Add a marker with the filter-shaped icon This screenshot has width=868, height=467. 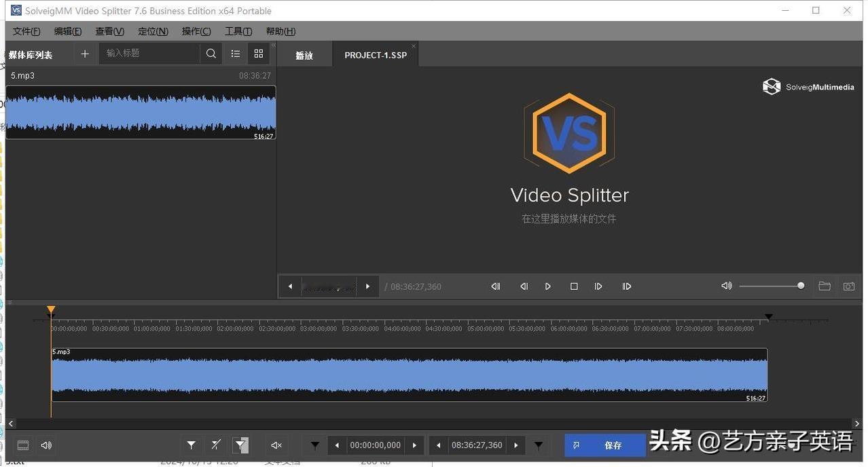click(192, 445)
